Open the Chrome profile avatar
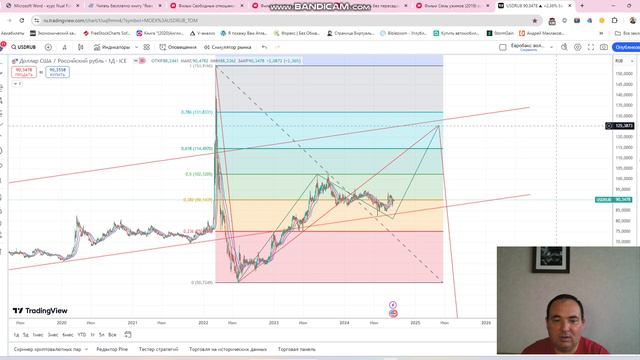 point(633,20)
